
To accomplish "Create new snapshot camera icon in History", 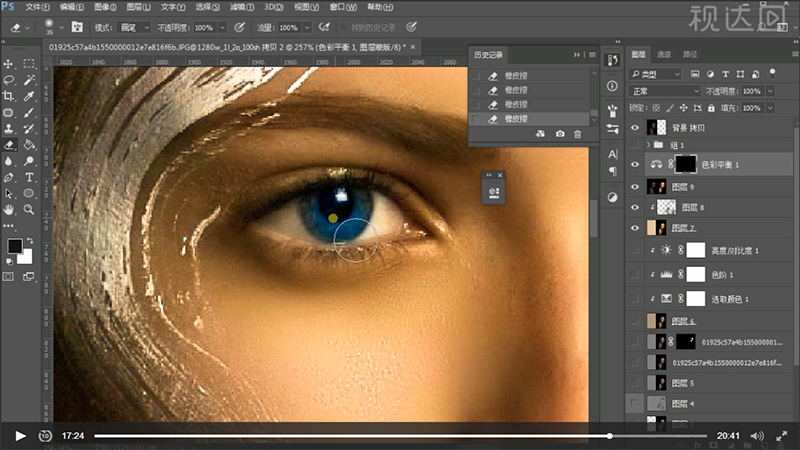I will [x=560, y=134].
